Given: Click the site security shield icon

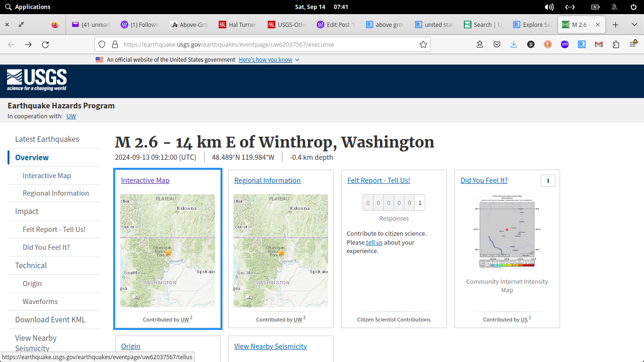Looking at the screenshot, I should point(102,44).
